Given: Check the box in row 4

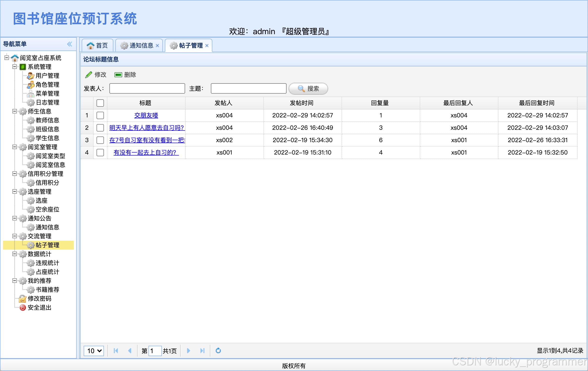Looking at the screenshot, I should click(100, 152).
